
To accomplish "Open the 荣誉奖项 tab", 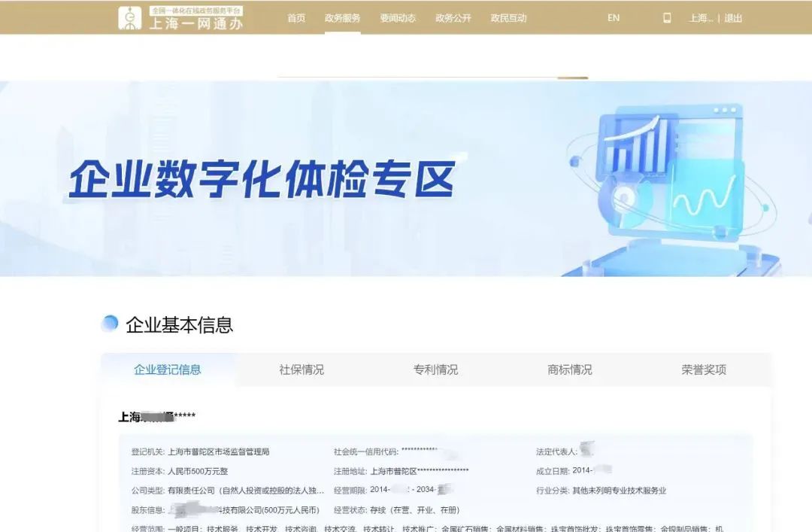I will click(x=701, y=369).
